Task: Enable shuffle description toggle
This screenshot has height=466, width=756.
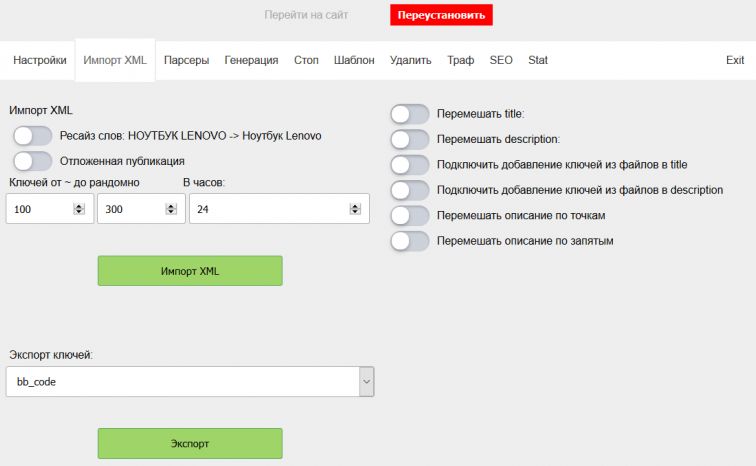Action: pyautogui.click(x=410, y=139)
